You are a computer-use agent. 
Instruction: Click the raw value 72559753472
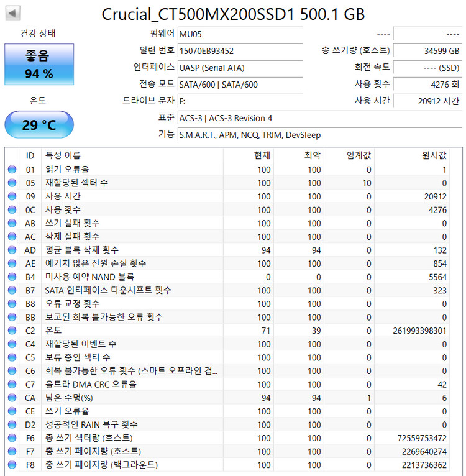click(422, 438)
